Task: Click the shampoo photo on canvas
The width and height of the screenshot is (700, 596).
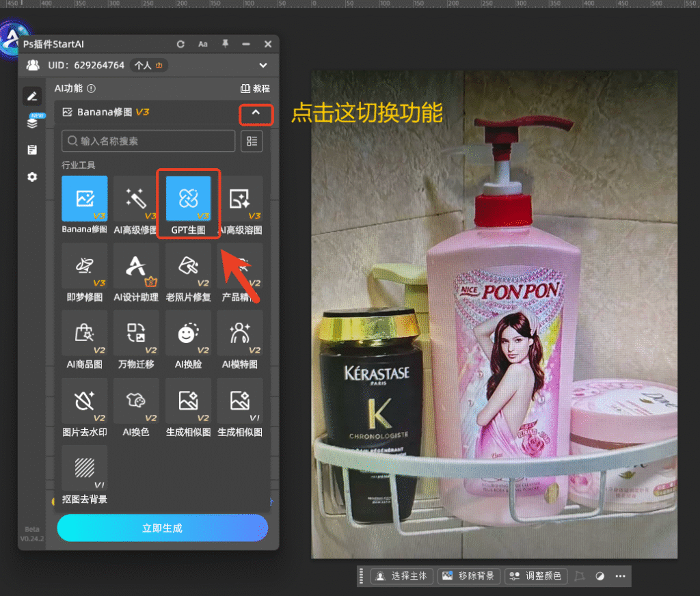Action: coord(494,314)
